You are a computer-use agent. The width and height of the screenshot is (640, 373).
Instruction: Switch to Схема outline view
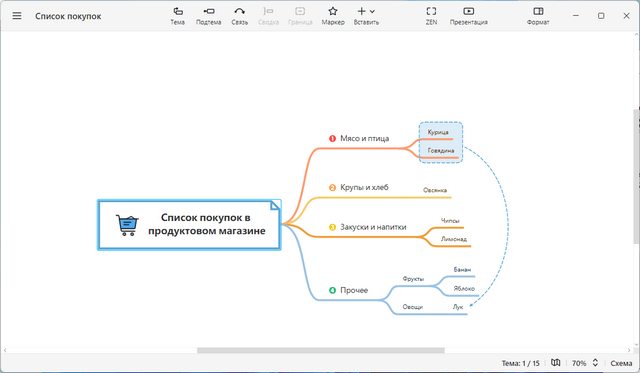621,363
